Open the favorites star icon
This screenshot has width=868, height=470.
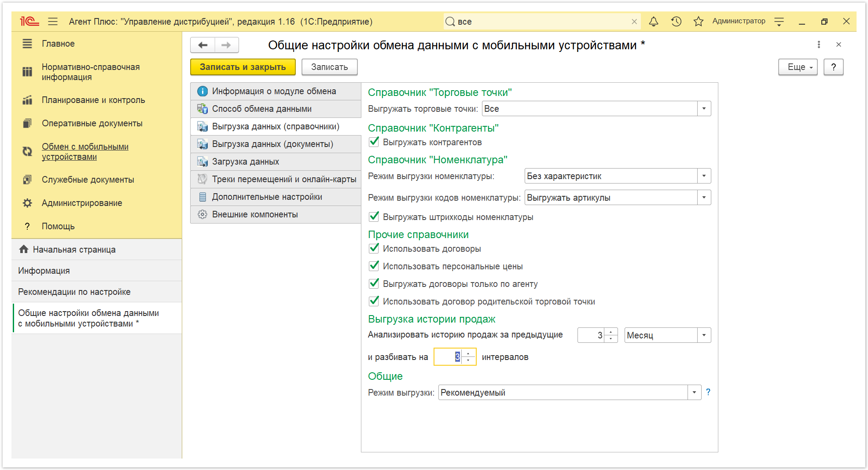(699, 21)
